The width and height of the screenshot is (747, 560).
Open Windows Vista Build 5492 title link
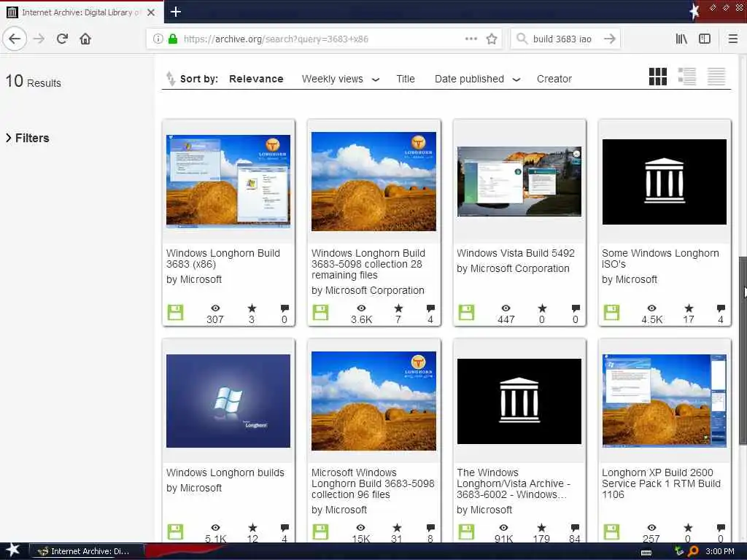tap(516, 253)
